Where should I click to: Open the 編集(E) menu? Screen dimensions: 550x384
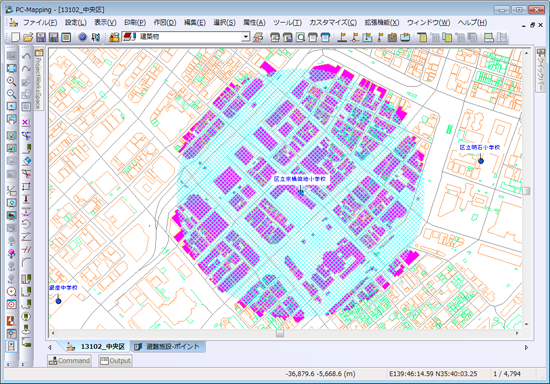(x=195, y=23)
